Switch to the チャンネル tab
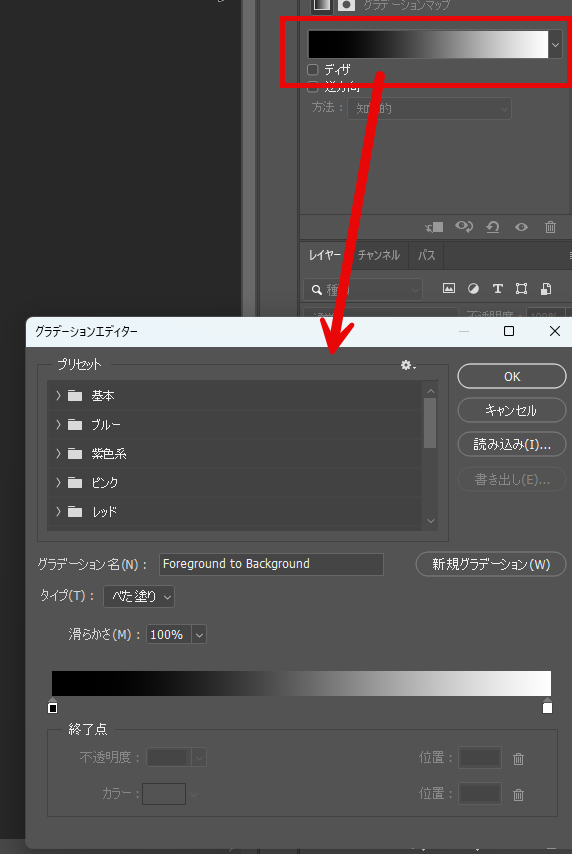Viewport: 572px width, 854px height. pos(379,255)
